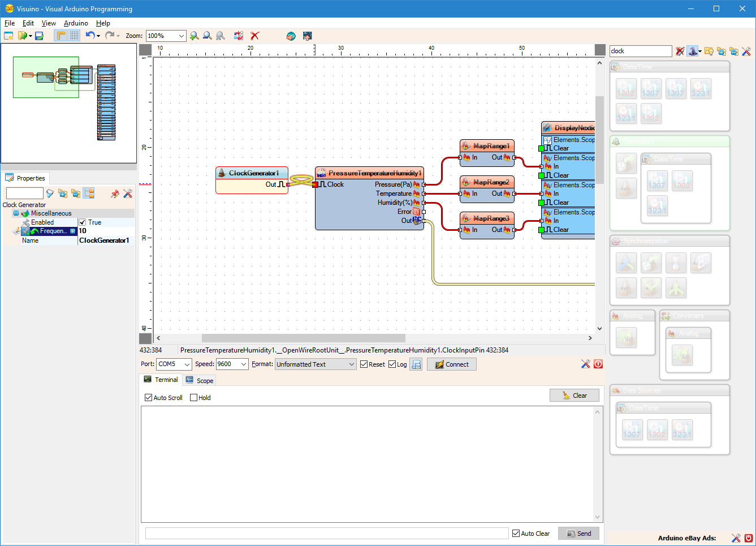Save the current project

pos(39,36)
